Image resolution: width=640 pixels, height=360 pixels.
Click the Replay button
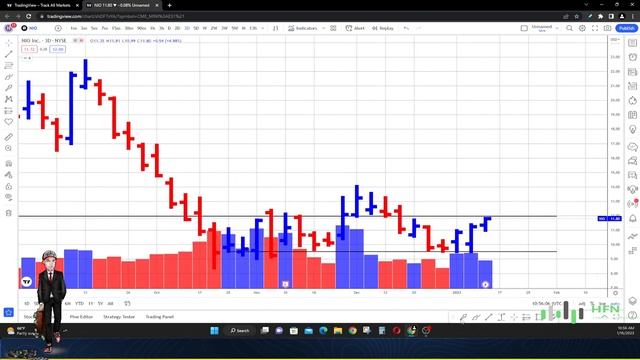tap(383, 28)
